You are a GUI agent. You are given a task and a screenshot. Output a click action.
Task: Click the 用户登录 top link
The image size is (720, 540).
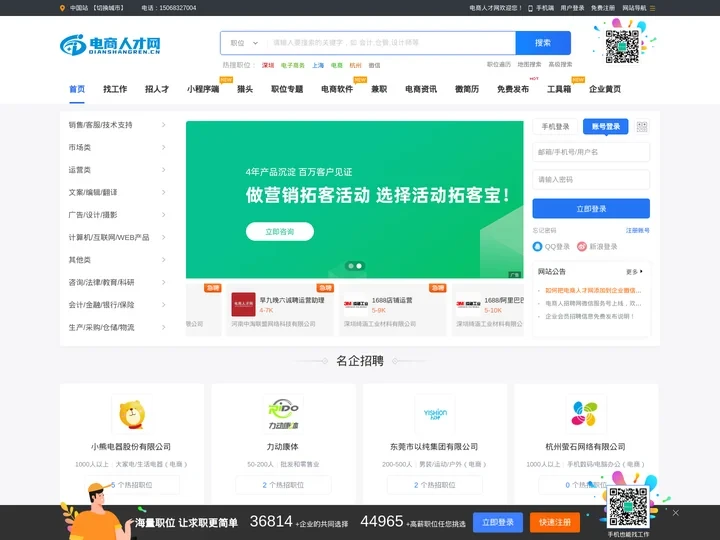tap(572, 8)
